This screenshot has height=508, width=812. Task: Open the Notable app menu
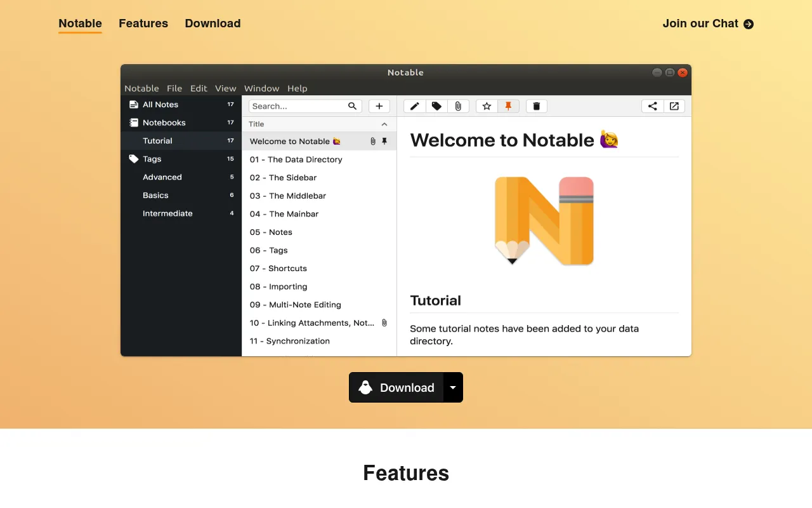[x=141, y=88]
